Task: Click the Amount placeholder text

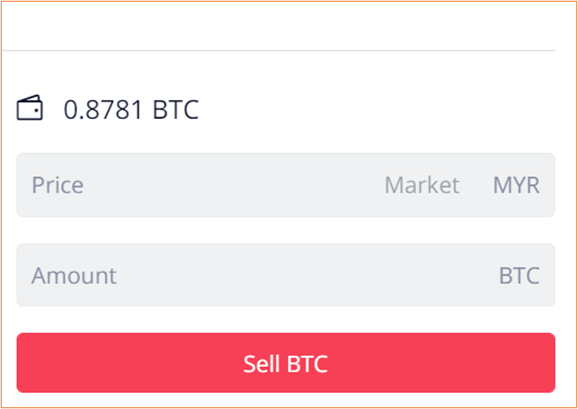Action: [74, 275]
